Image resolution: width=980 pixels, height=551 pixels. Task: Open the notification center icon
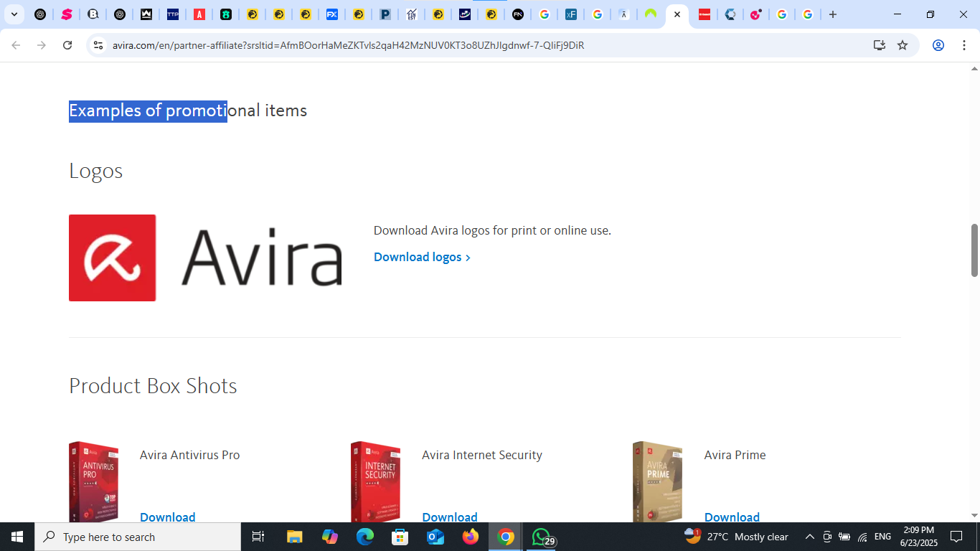(956, 537)
